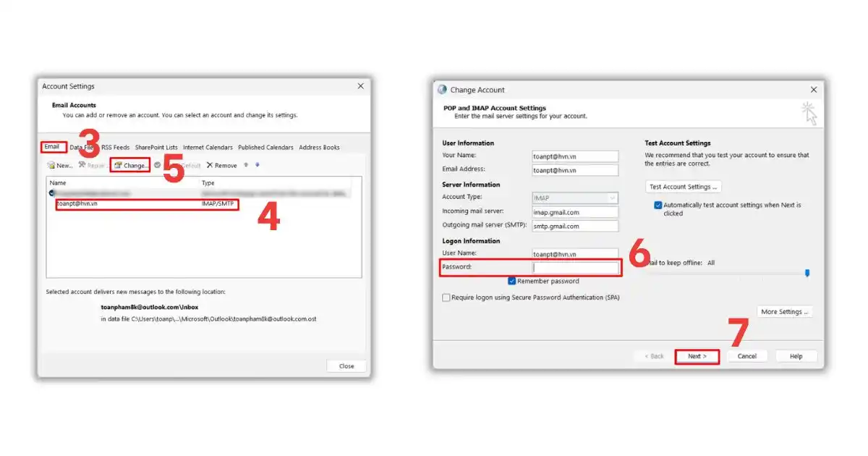Click New account button in Account Settings toolbar
This screenshot has width=868, height=456.
60,166
